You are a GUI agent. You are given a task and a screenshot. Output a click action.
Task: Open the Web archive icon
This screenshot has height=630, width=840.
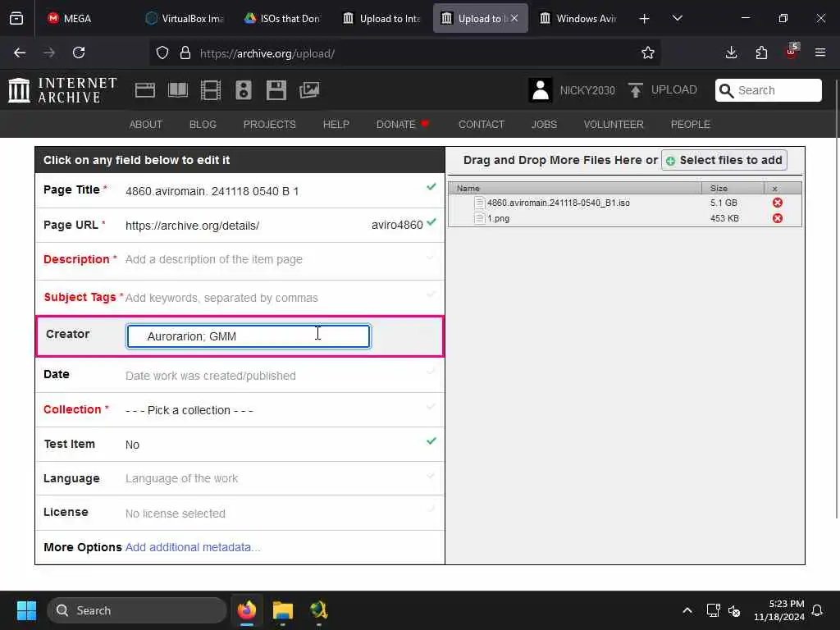(x=144, y=90)
